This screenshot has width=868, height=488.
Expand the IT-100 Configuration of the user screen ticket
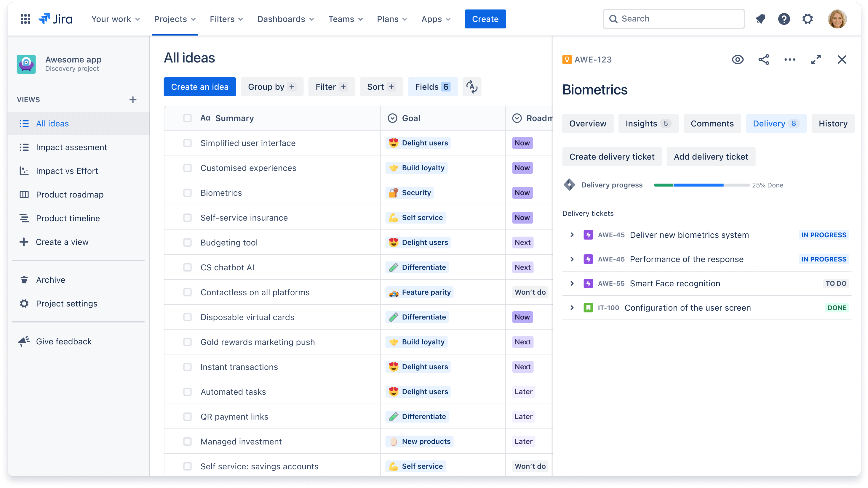pos(572,307)
